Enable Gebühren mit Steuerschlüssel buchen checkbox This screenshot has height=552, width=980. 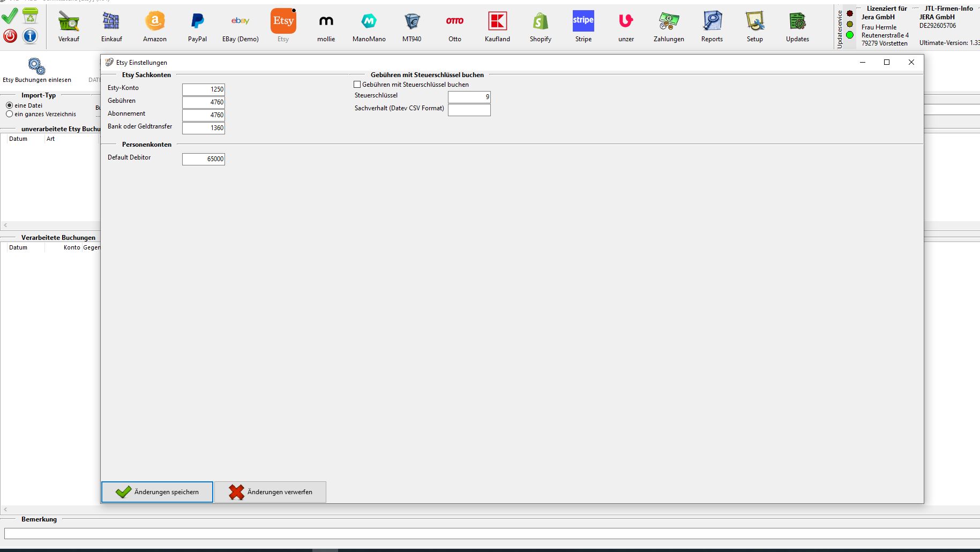pos(357,85)
